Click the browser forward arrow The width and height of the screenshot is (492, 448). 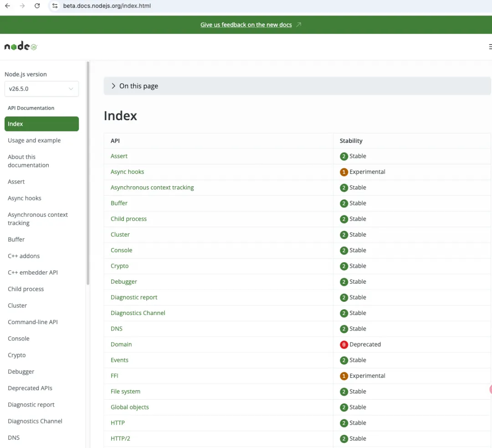click(x=22, y=5)
